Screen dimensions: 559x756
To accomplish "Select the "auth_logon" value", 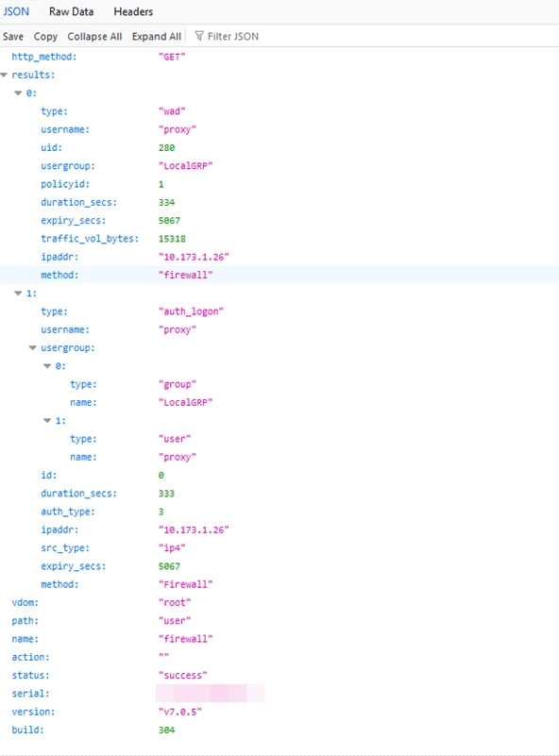I will [x=191, y=311].
